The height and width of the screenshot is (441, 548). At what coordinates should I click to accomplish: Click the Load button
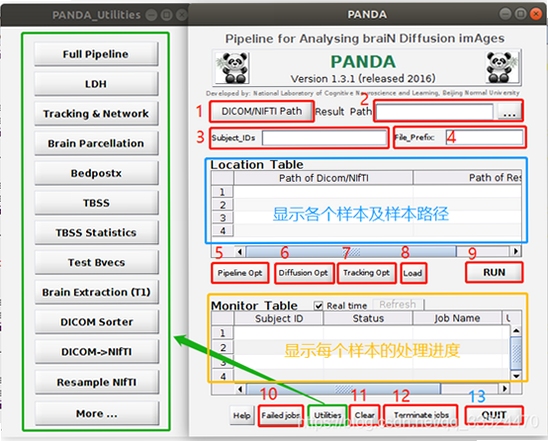pos(413,273)
